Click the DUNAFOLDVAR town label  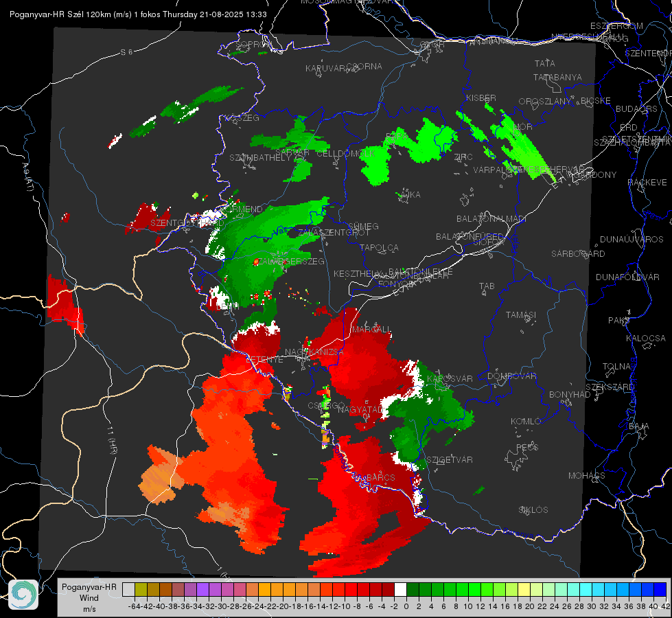click(627, 277)
